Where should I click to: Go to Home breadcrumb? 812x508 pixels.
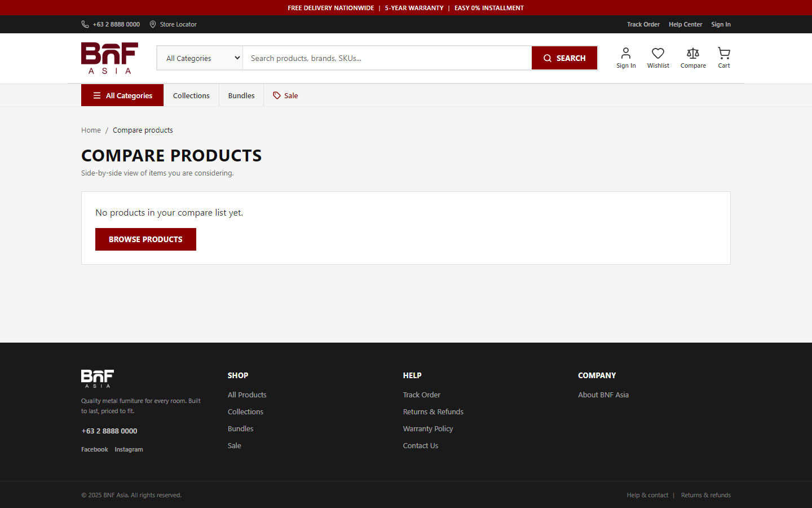point(91,130)
